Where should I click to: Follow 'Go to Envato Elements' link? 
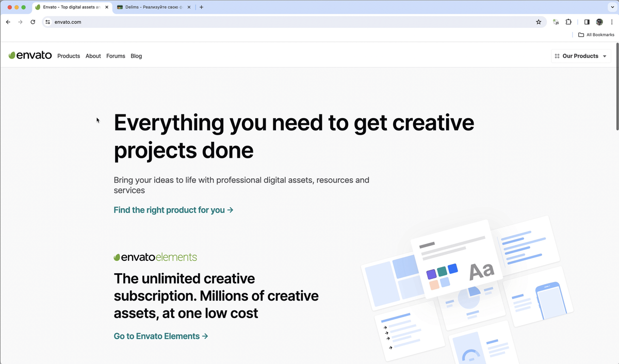click(x=161, y=336)
